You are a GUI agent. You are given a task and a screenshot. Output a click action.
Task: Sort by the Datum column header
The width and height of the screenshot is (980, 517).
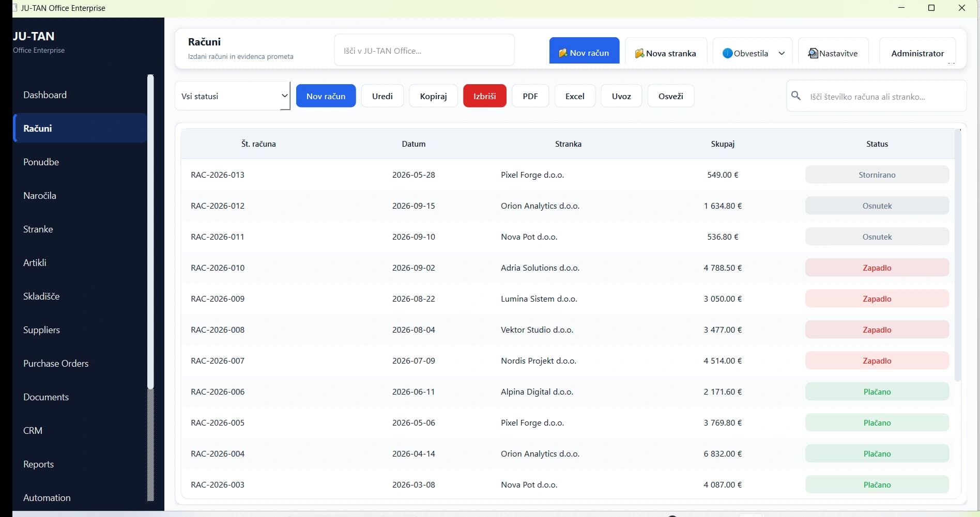pyautogui.click(x=414, y=144)
